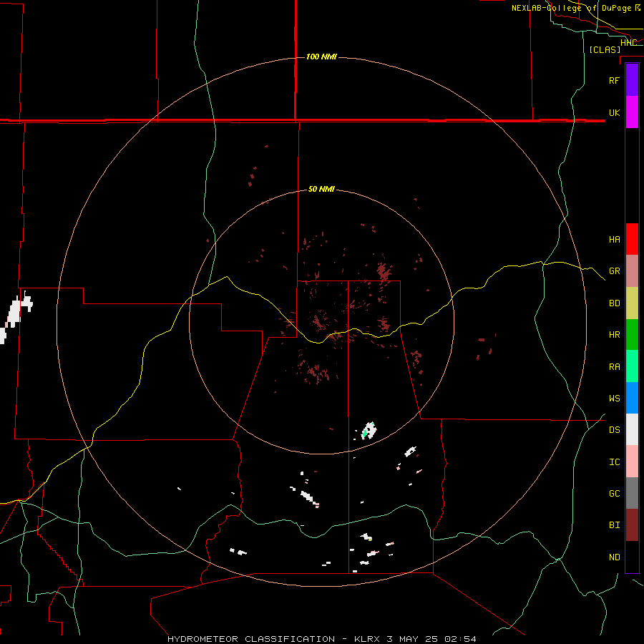
Task: Click the HR legend label
Action: tap(614, 335)
